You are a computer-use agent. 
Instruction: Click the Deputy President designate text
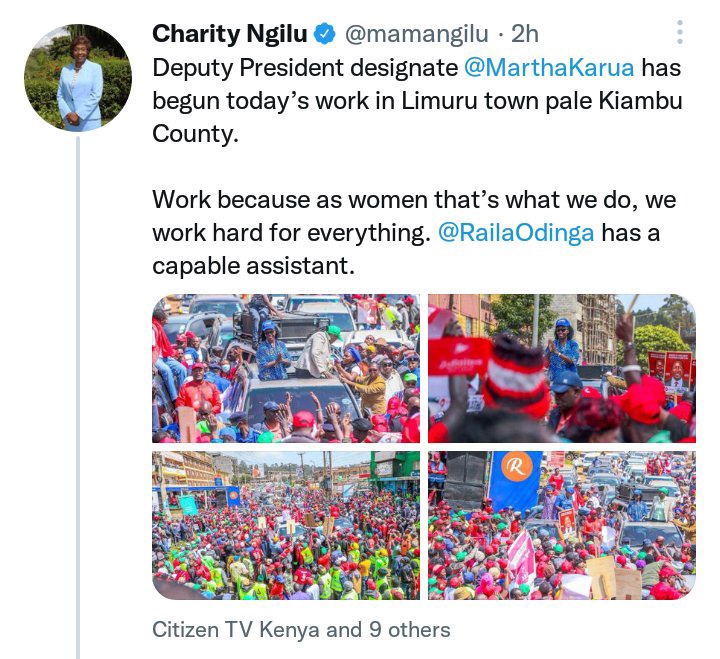305,68
